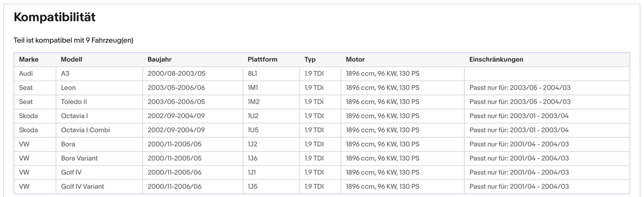The height and width of the screenshot is (197, 644).
Task: Click the Einschränkungen column header
Action: tap(496, 59)
